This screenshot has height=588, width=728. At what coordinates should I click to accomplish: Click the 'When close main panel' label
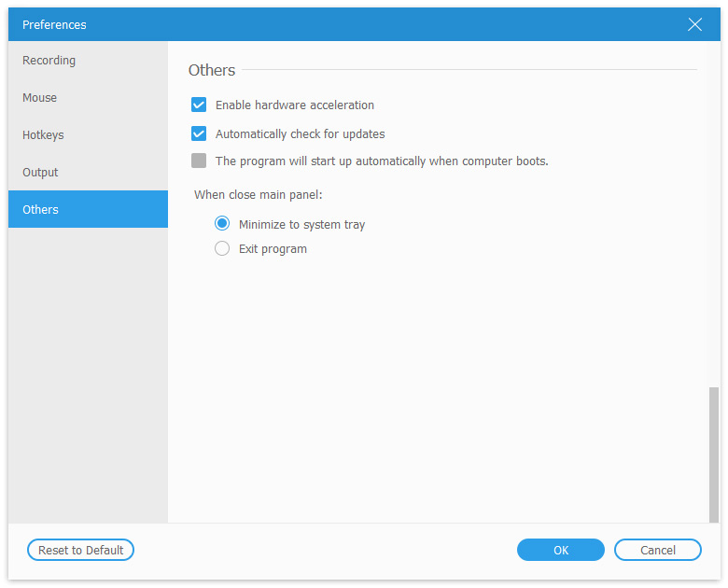(x=258, y=195)
